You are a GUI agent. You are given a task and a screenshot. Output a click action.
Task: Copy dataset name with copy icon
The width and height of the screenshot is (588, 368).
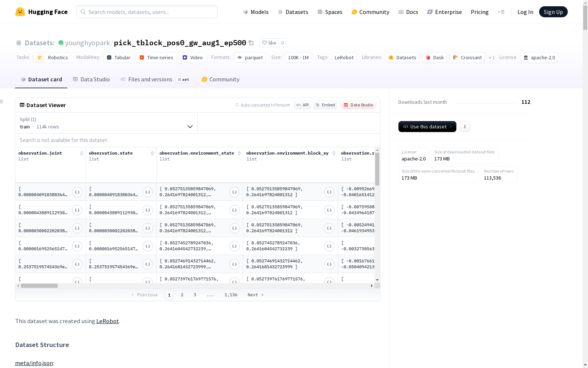[x=251, y=43]
